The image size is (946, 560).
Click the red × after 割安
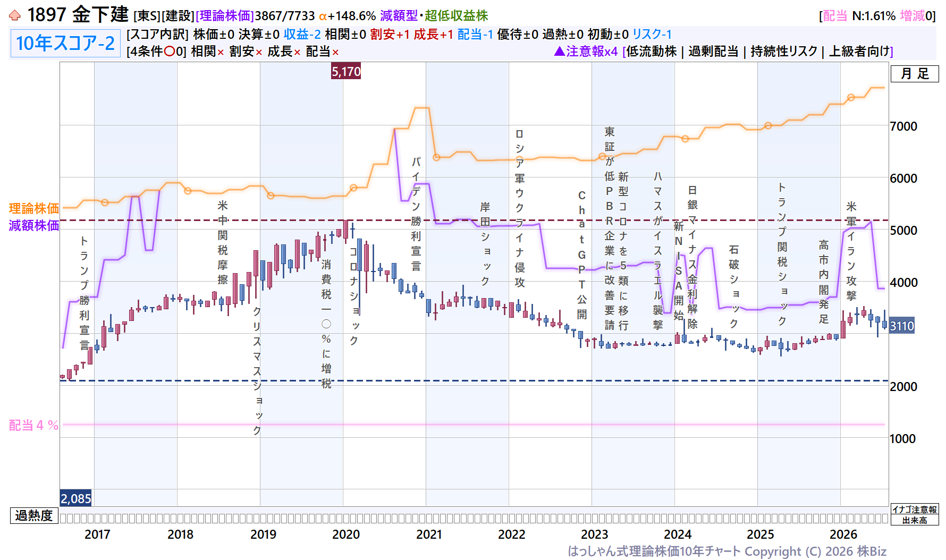pos(259,52)
